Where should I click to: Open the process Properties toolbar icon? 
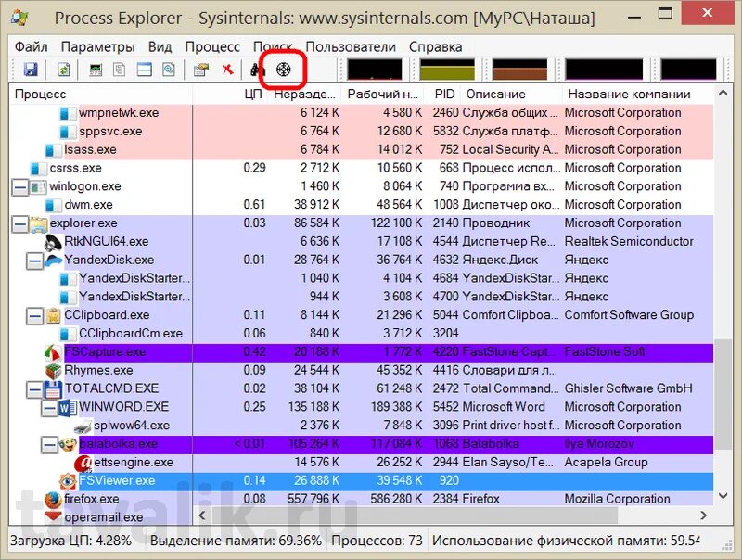point(201,70)
